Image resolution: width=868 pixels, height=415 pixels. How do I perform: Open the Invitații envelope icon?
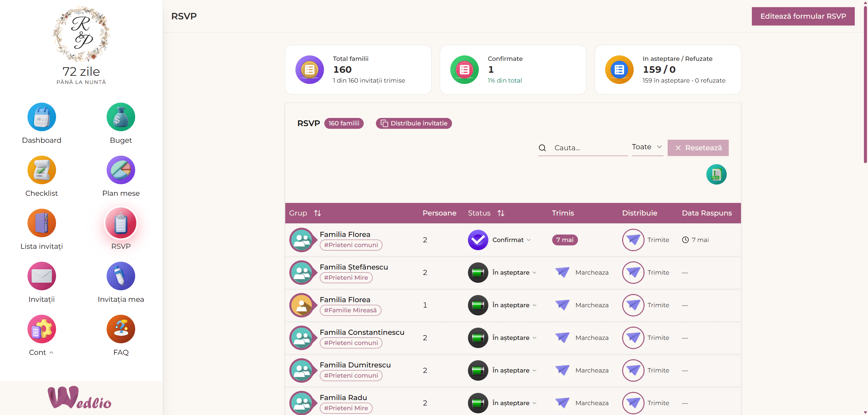(41, 276)
